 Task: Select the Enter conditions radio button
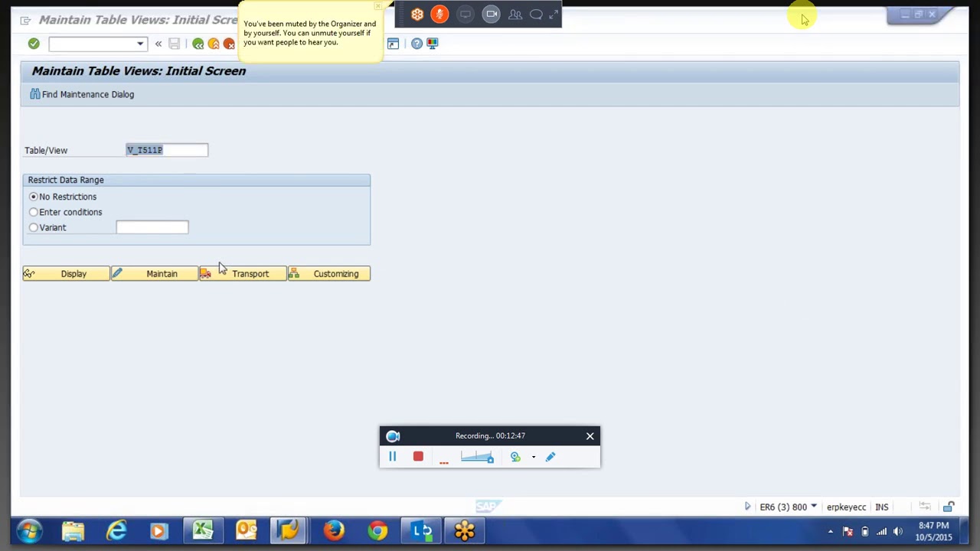pyautogui.click(x=34, y=212)
